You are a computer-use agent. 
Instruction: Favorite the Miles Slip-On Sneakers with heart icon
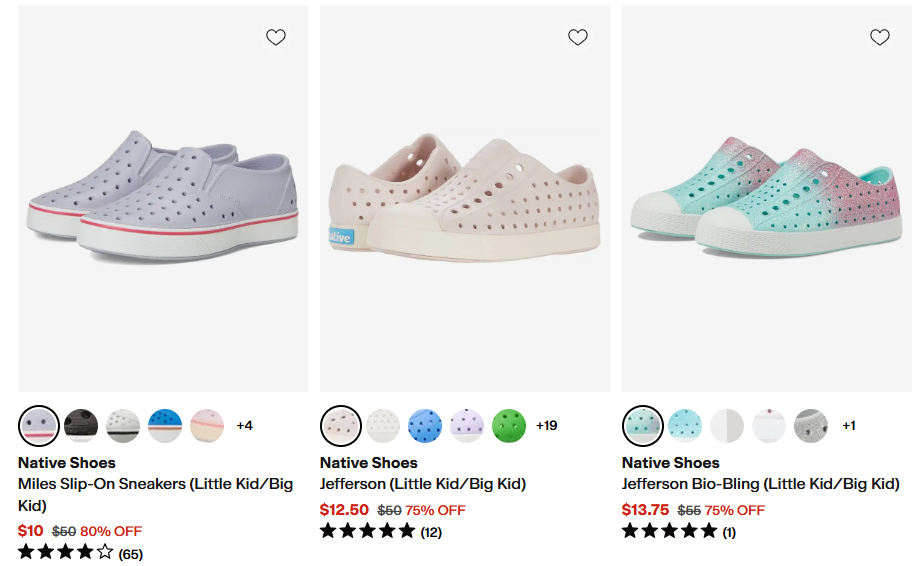click(x=276, y=37)
